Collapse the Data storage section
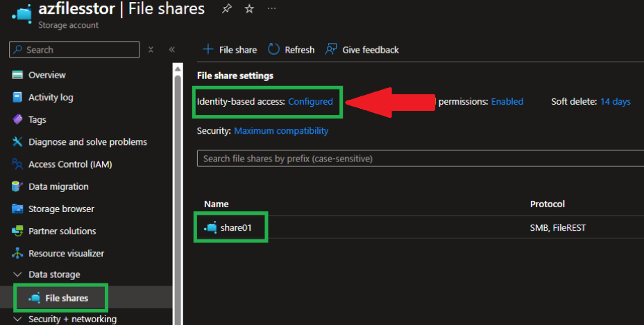Image resolution: width=644 pixels, height=325 pixels. pyautogui.click(x=17, y=275)
